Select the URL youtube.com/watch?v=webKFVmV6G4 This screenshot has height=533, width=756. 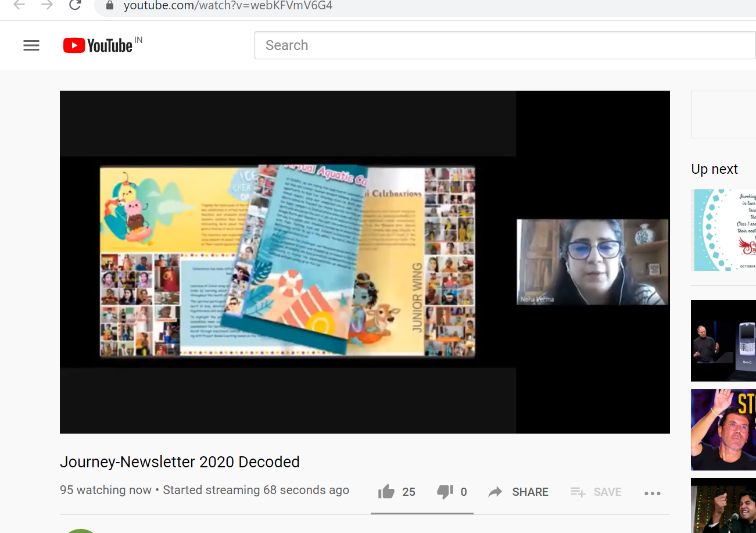tap(228, 6)
